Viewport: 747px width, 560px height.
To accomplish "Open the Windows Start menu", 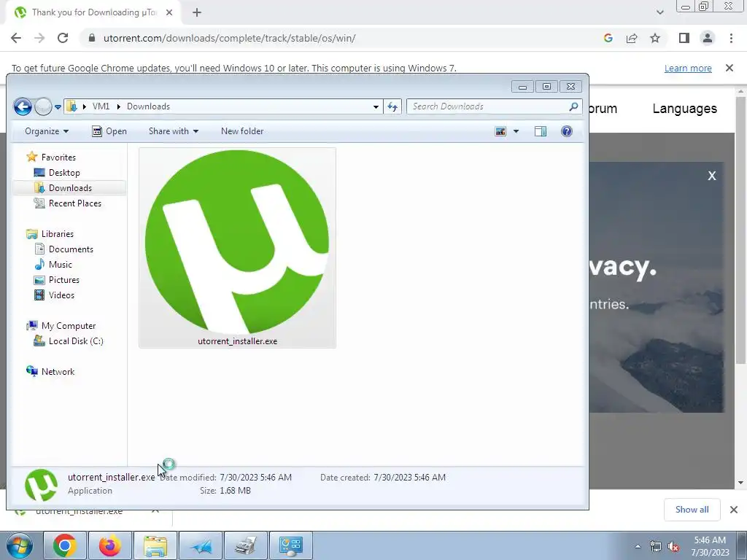I will pos(19,545).
